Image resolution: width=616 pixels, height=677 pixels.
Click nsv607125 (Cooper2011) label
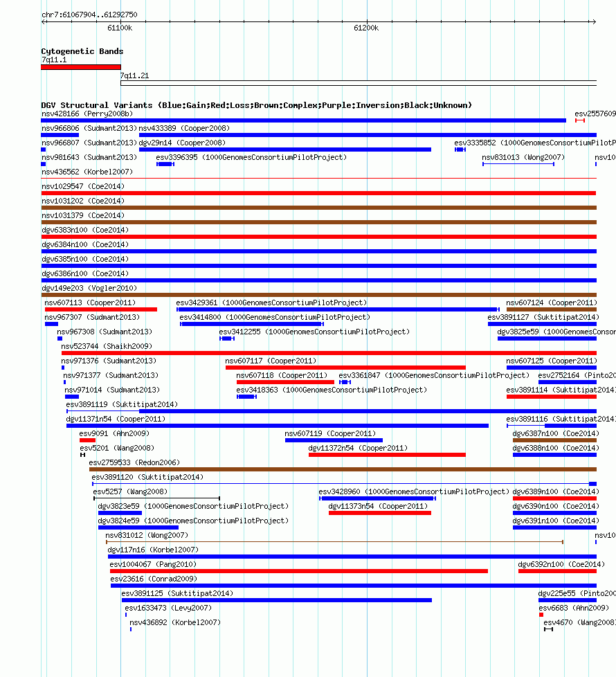(x=552, y=361)
